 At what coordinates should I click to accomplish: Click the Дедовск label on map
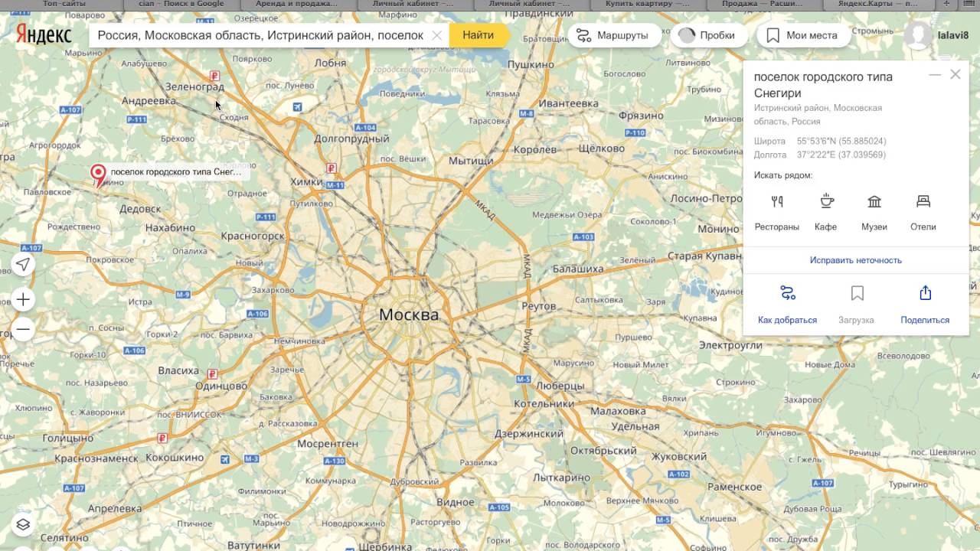tap(140, 208)
